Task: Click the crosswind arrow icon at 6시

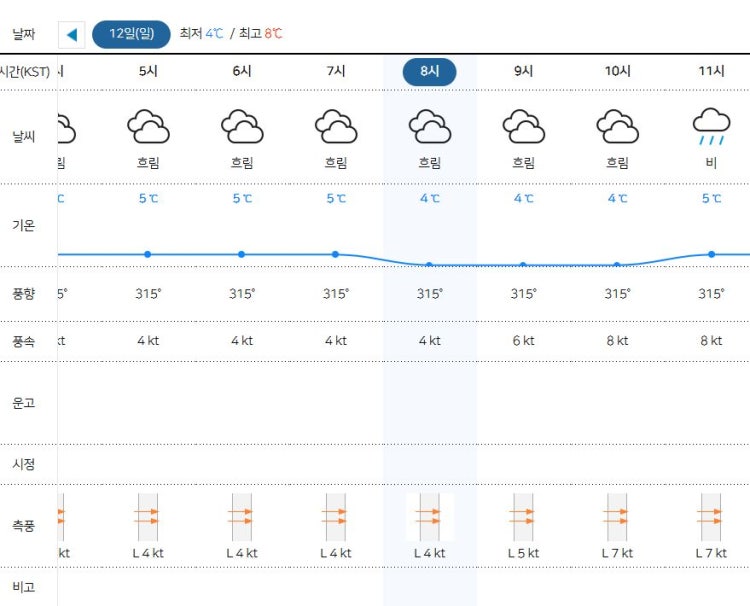Action: pos(242,517)
